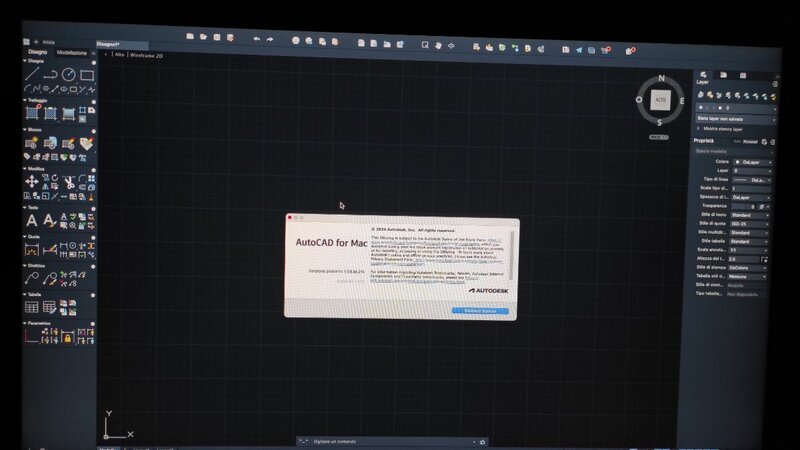The image size is (800, 450).
Task: Click the ALTO face of the ViewCube
Action: (661, 99)
